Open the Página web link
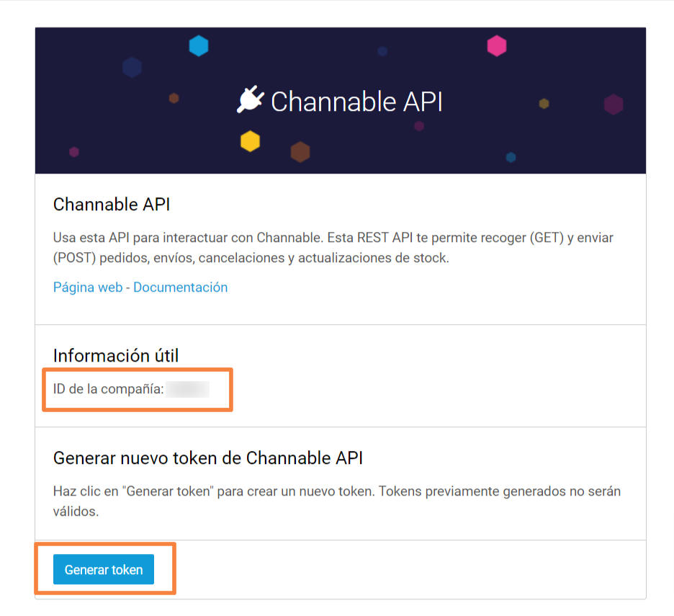The image size is (674, 616). pos(88,287)
